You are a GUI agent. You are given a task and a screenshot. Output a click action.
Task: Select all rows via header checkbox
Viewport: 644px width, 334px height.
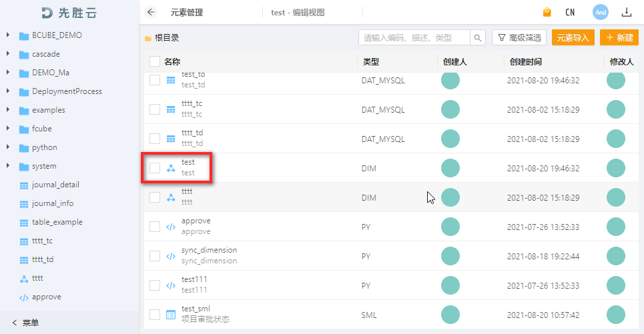click(x=155, y=62)
